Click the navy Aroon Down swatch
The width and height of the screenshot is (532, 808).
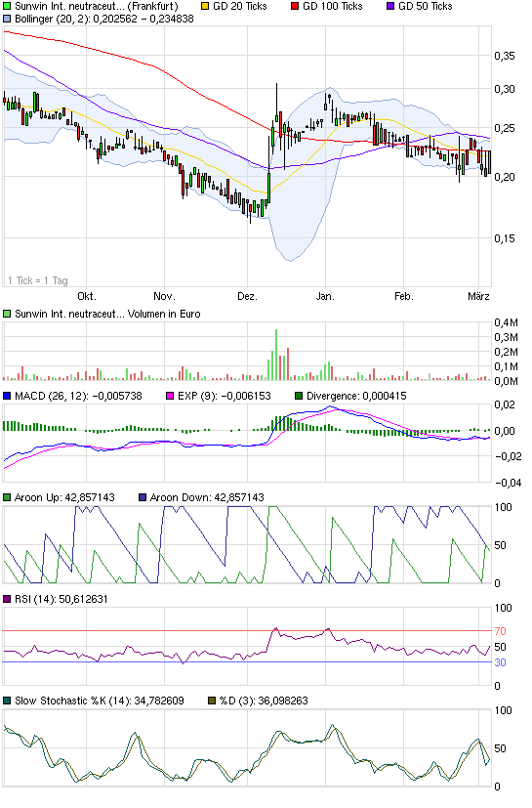click(x=143, y=497)
